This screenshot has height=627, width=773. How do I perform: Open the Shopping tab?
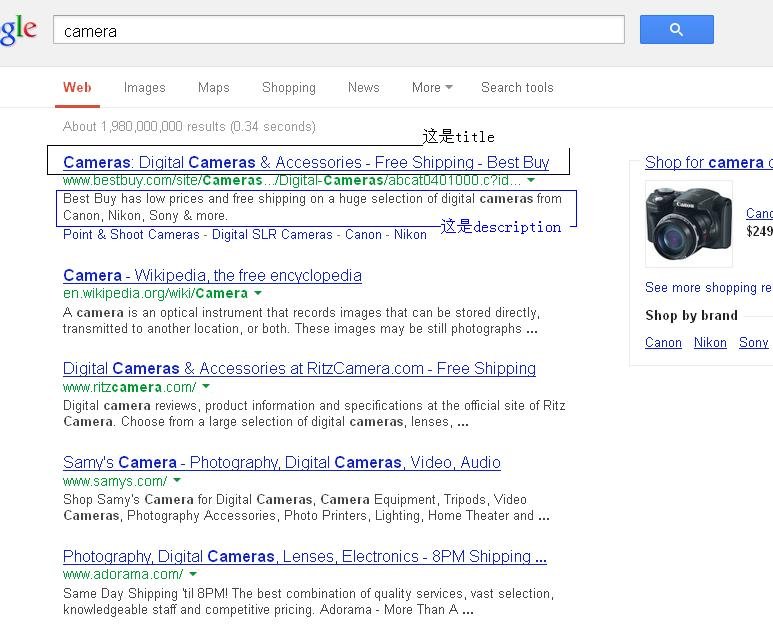(288, 88)
